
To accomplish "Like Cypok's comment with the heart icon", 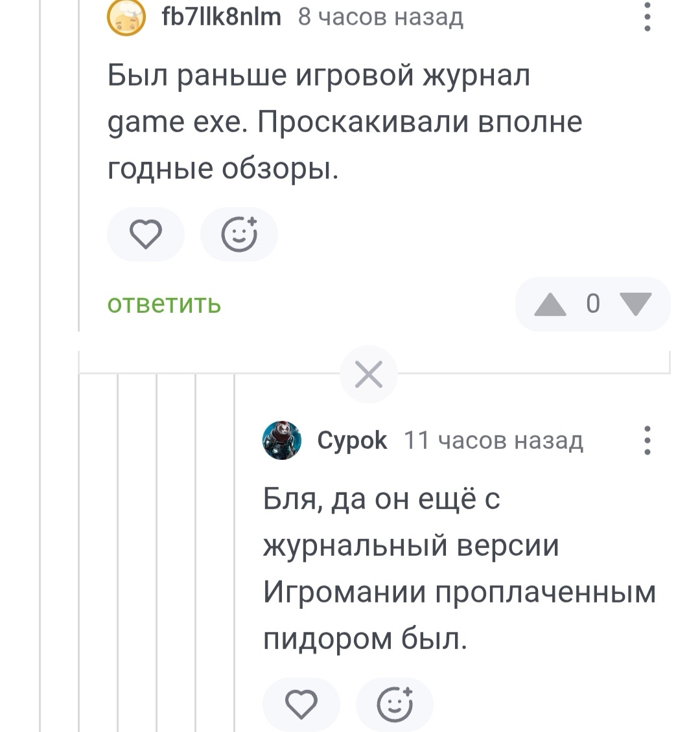I will coord(301,705).
